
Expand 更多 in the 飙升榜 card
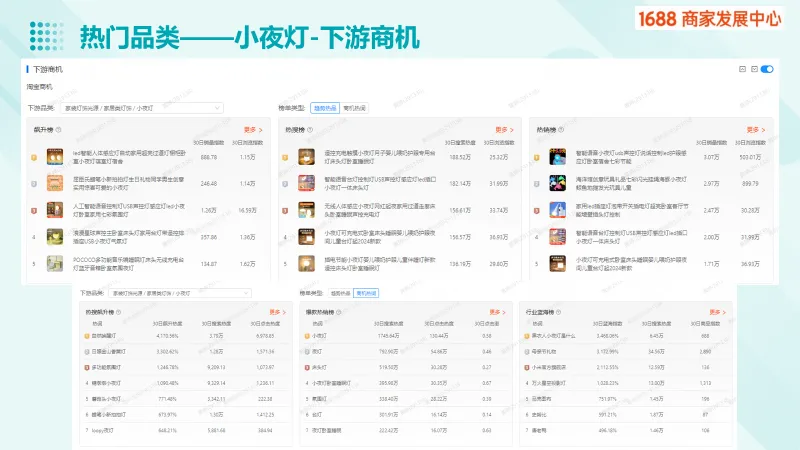pyautogui.click(x=253, y=130)
